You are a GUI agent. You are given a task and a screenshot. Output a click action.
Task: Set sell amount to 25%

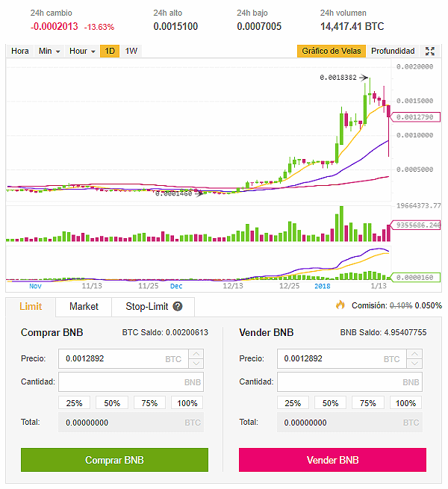[x=293, y=403]
